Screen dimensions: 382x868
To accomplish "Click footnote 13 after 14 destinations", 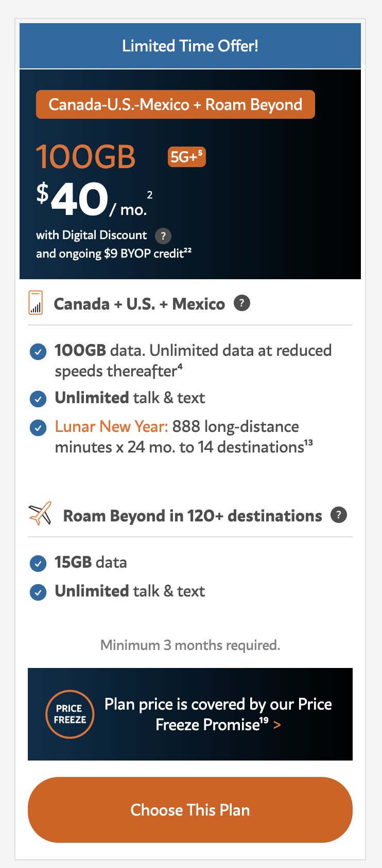I will click(308, 442).
